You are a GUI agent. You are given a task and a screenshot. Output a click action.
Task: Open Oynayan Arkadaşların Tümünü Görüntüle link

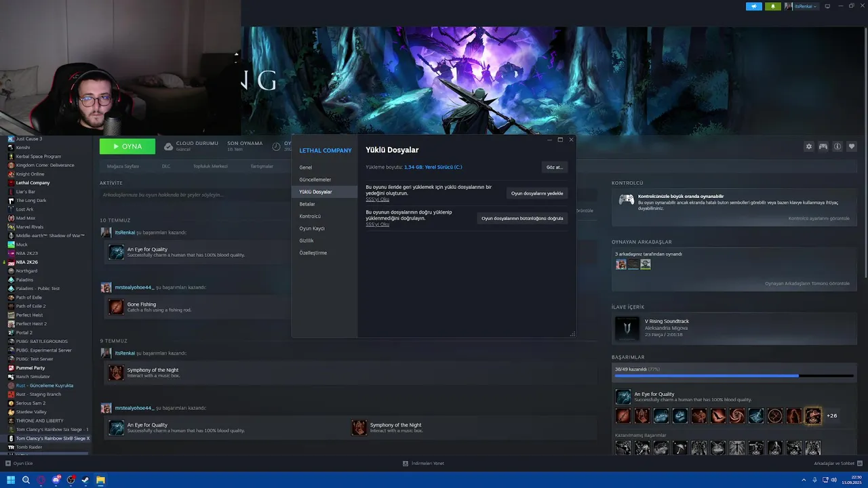pos(807,283)
